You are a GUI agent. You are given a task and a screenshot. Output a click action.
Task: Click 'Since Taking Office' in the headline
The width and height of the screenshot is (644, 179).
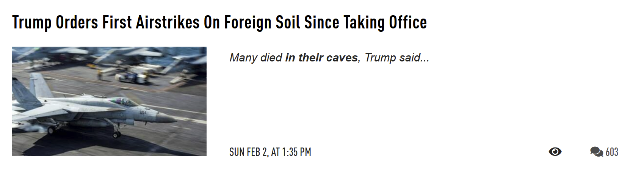click(365, 23)
